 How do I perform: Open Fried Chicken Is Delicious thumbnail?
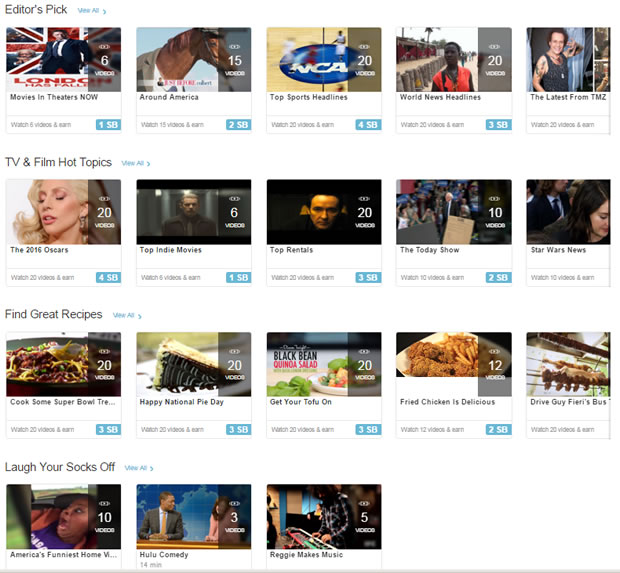454,364
